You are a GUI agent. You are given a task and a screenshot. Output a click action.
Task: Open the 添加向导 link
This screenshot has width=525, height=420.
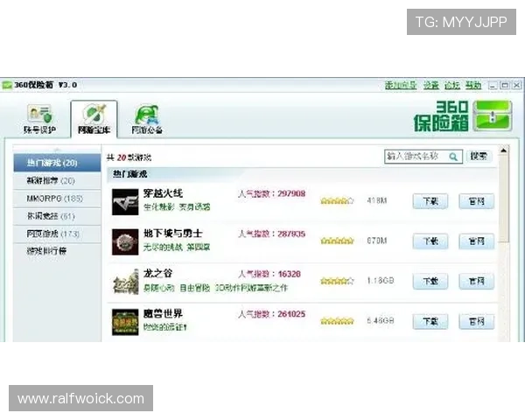(401, 86)
